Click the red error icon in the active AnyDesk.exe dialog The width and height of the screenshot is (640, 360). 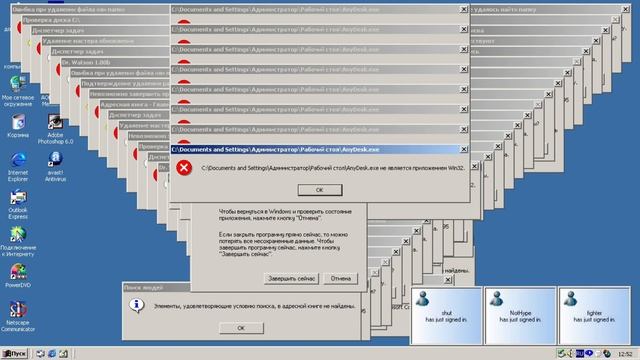point(184,168)
